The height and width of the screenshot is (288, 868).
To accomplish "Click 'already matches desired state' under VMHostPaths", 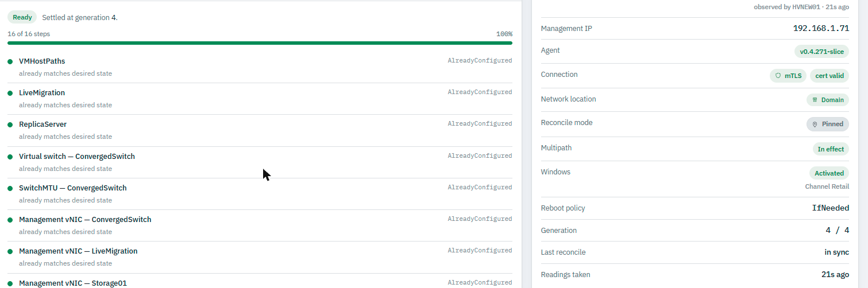I will pyautogui.click(x=65, y=73).
